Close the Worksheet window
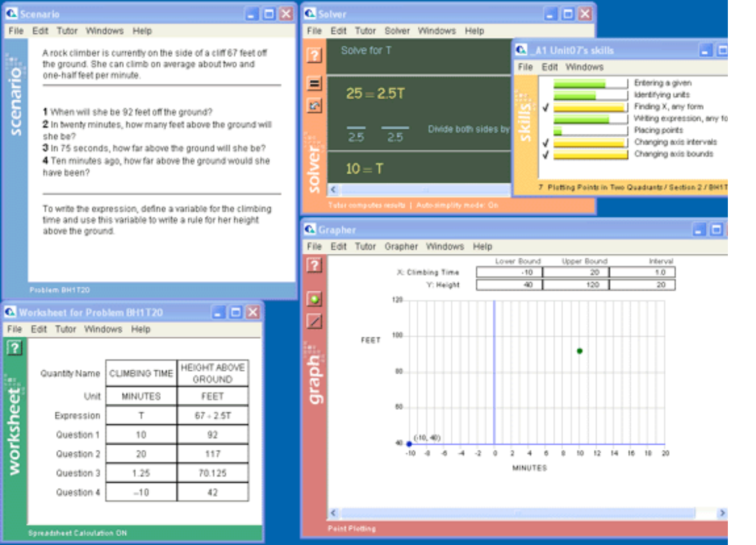Screen dimensions: 756x545 tap(252, 312)
